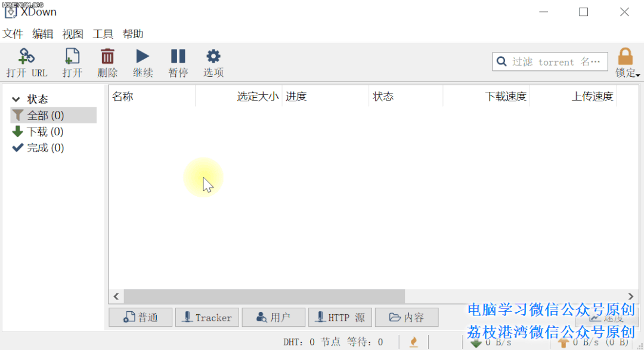Select the 全部 (0) filter
644x350 pixels.
(54, 116)
